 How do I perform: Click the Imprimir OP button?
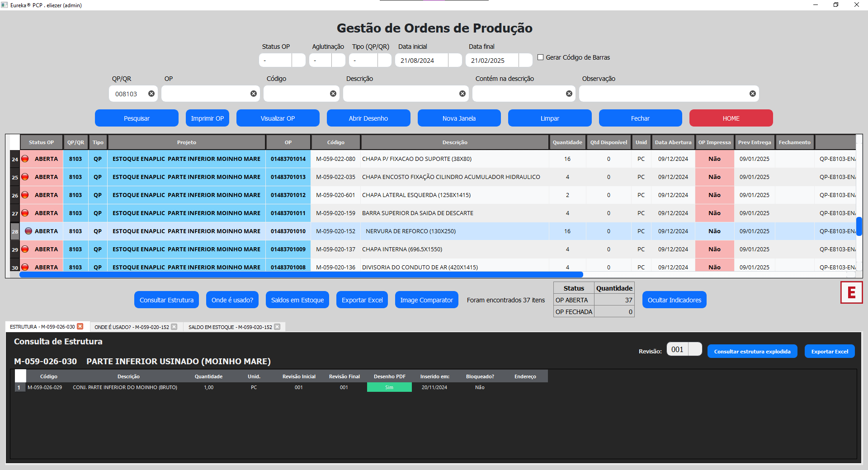click(207, 118)
